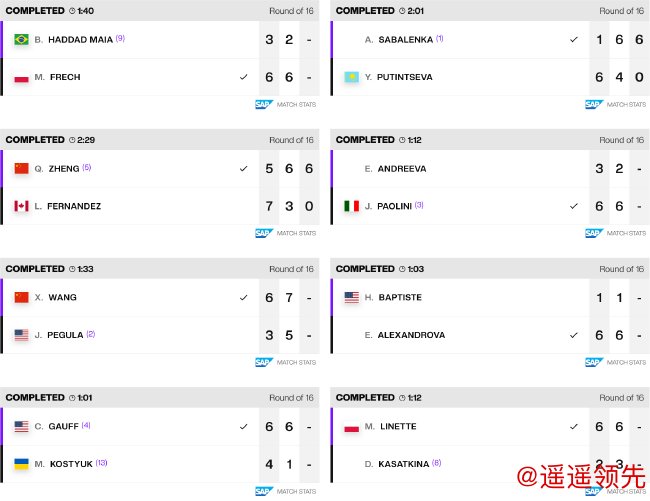Click the Canada flag beside L. Fernandez

(21, 206)
